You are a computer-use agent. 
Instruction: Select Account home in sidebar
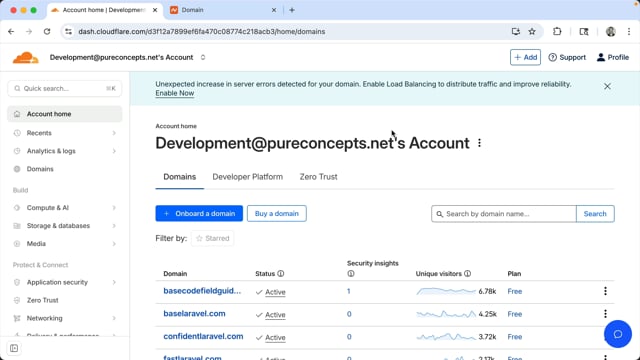[x=64, y=114]
